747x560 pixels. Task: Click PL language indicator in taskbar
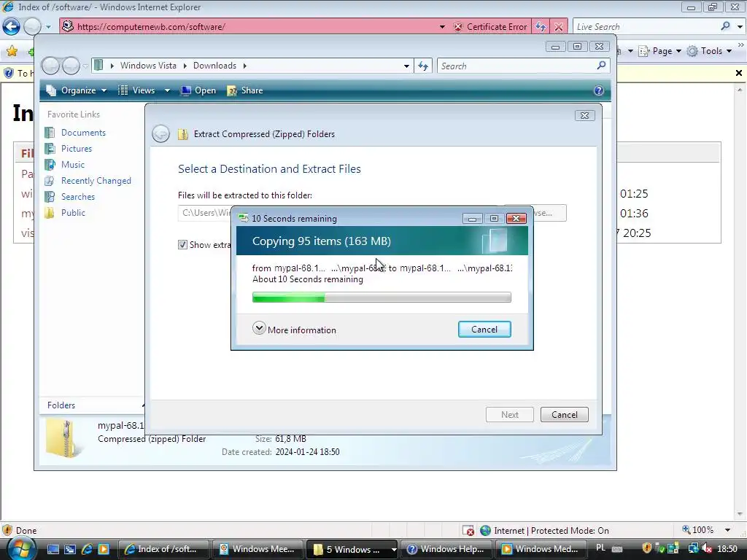601,548
